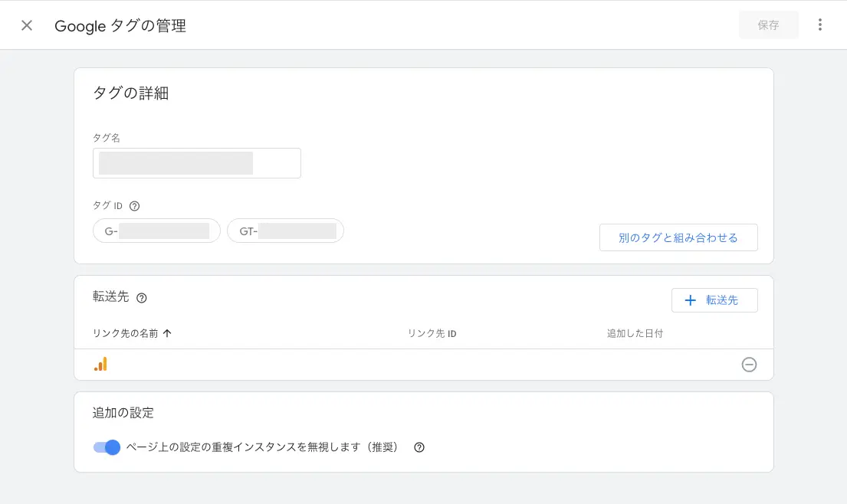The width and height of the screenshot is (847, 504).
Task: Click the リンク先 ID column header
Action: click(x=432, y=333)
